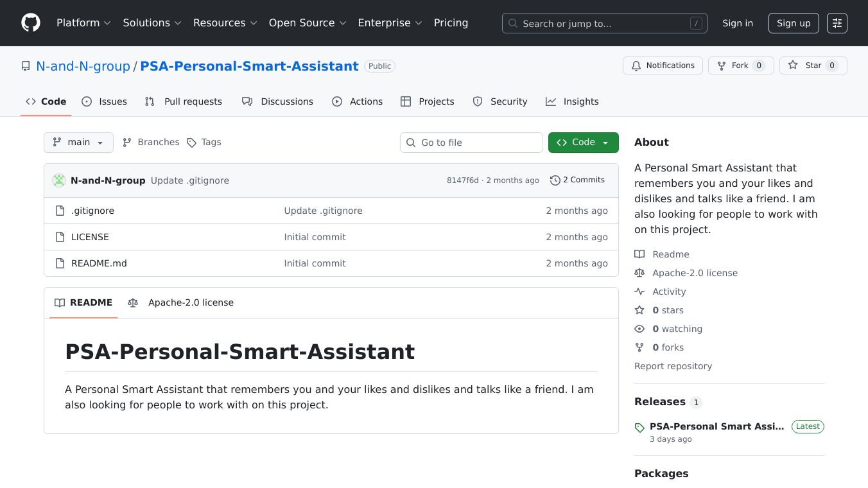The image size is (868, 488).
Task: Expand the Platform menu in header
Action: click(83, 23)
